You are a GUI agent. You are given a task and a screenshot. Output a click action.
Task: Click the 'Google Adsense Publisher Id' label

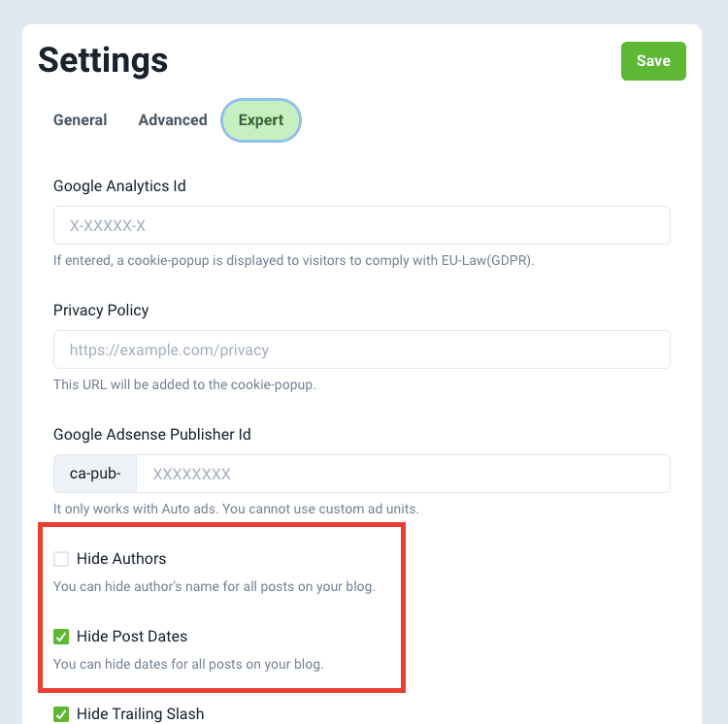click(x=152, y=434)
